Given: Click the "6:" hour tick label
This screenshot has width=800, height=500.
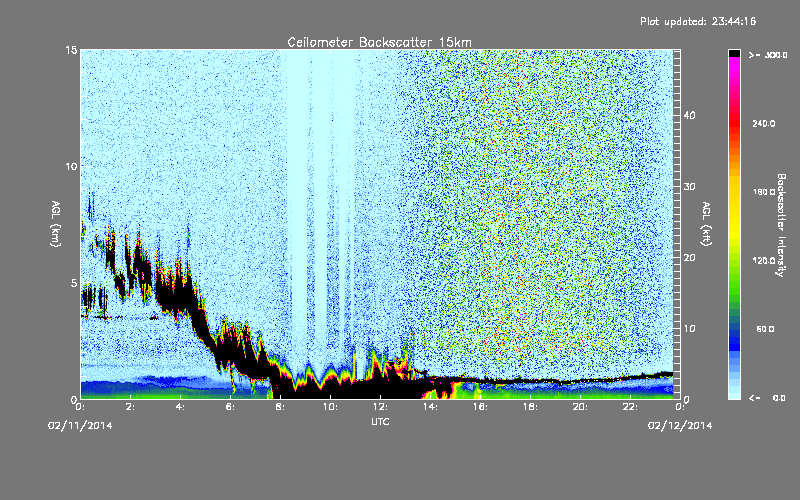Looking at the screenshot, I should click(231, 407).
